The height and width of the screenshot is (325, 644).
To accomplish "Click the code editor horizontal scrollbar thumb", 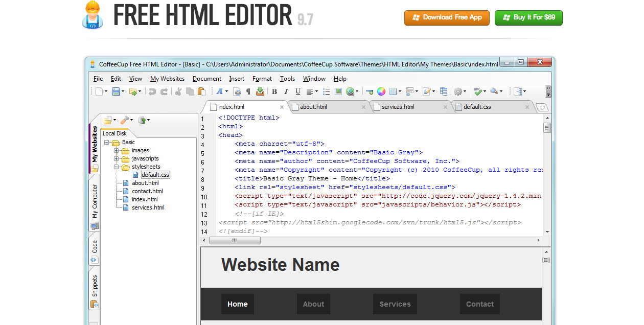I will pyautogui.click(x=234, y=240).
